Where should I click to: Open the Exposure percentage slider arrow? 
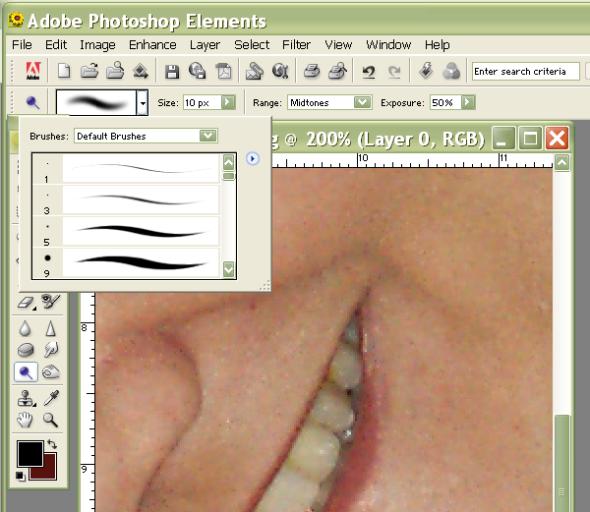click(x=468, y=102)
